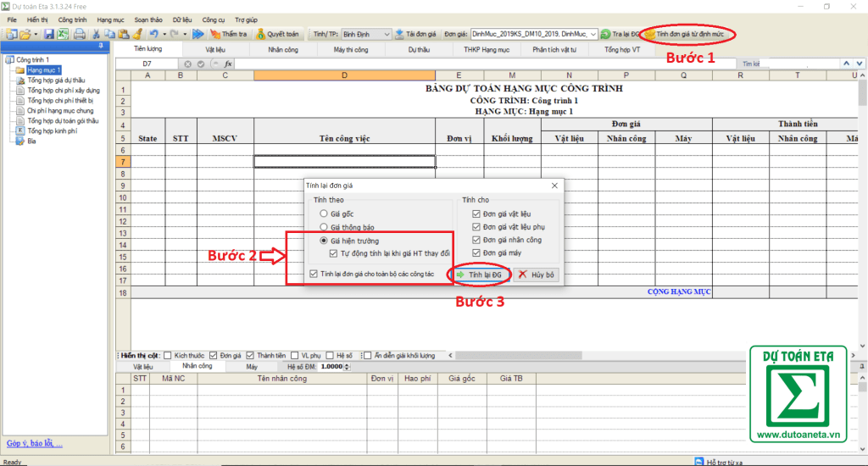Open the Đơn giá DinhMuc dropdown

593,34
